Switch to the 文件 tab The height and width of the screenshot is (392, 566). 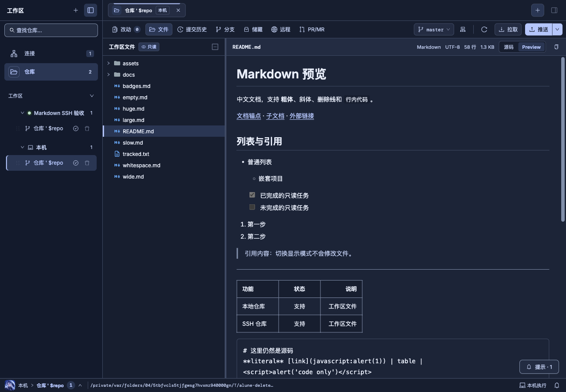click(159, 29)
